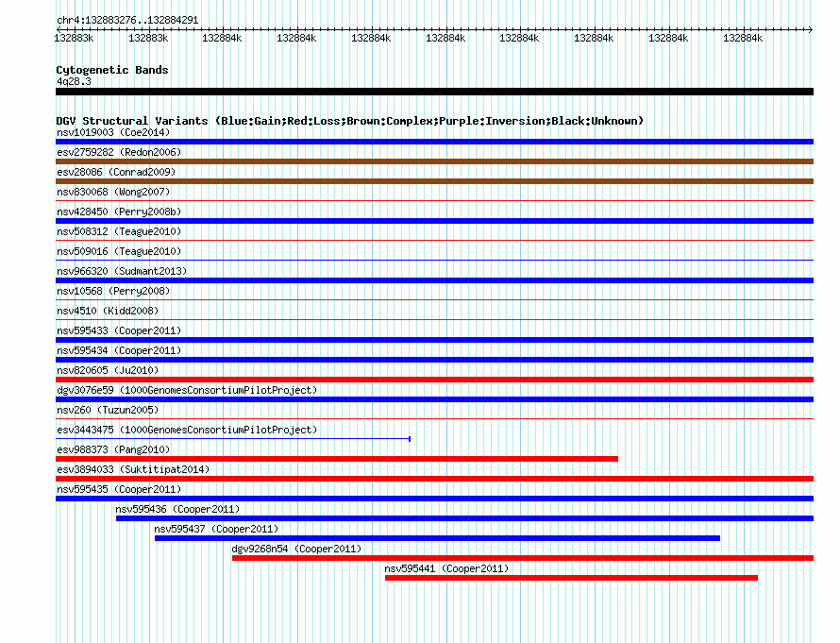Click nsv595437 (Cooper2011) label
This screenshot has height=643, width=840.
click(x=216, y=529)
